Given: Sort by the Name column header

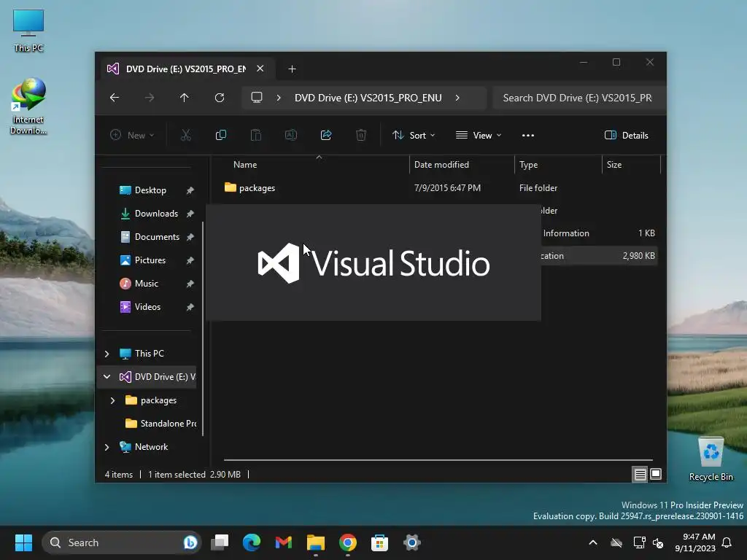Looking at the screenshot, I should pyautogui.click(x=245, y=165).
